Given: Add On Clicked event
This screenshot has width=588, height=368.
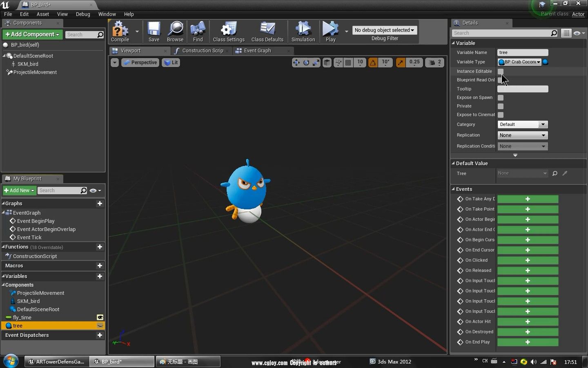Looking at the screenshot, I should point(528,260).
